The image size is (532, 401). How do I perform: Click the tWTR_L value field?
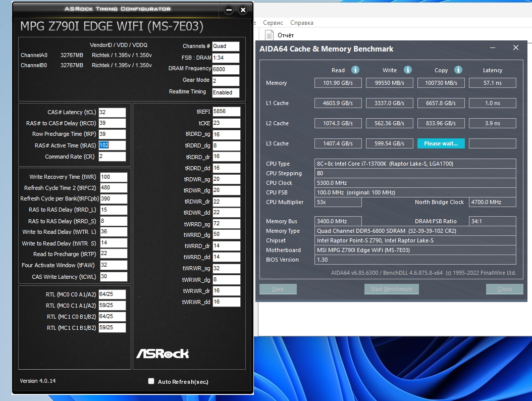(114, 232)
